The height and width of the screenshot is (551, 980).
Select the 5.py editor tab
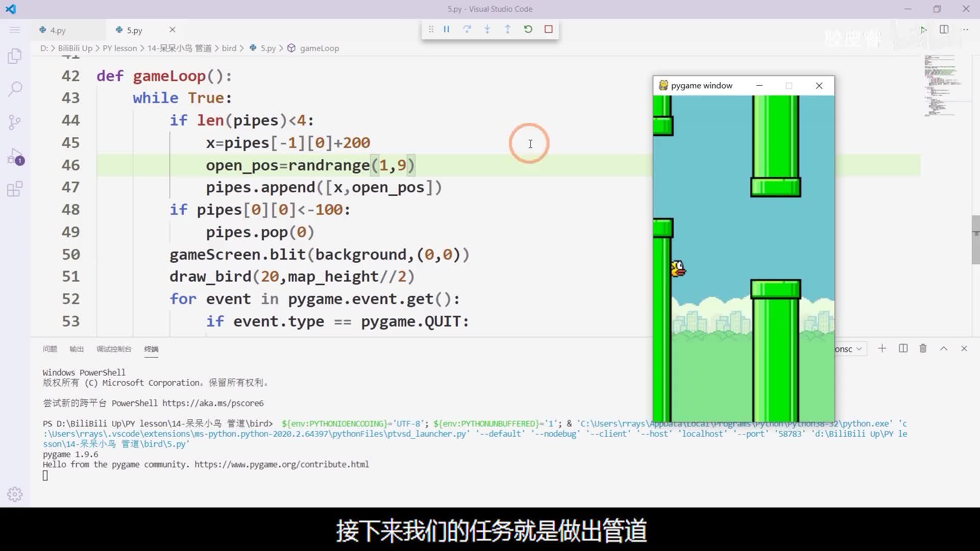[x=134, y=30]
